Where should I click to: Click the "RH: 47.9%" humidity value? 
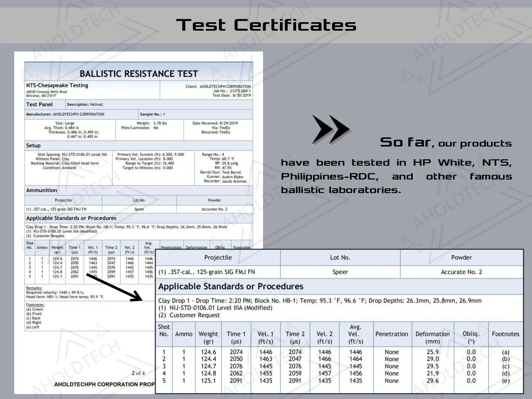click(x=223, y=168)
